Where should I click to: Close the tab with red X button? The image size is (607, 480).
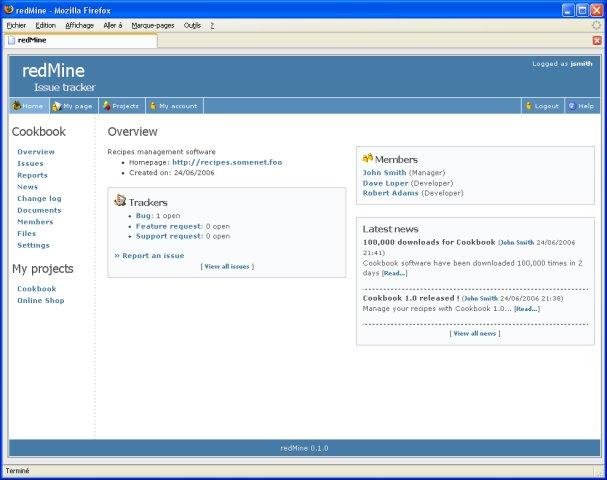click(x=597, y=40)
